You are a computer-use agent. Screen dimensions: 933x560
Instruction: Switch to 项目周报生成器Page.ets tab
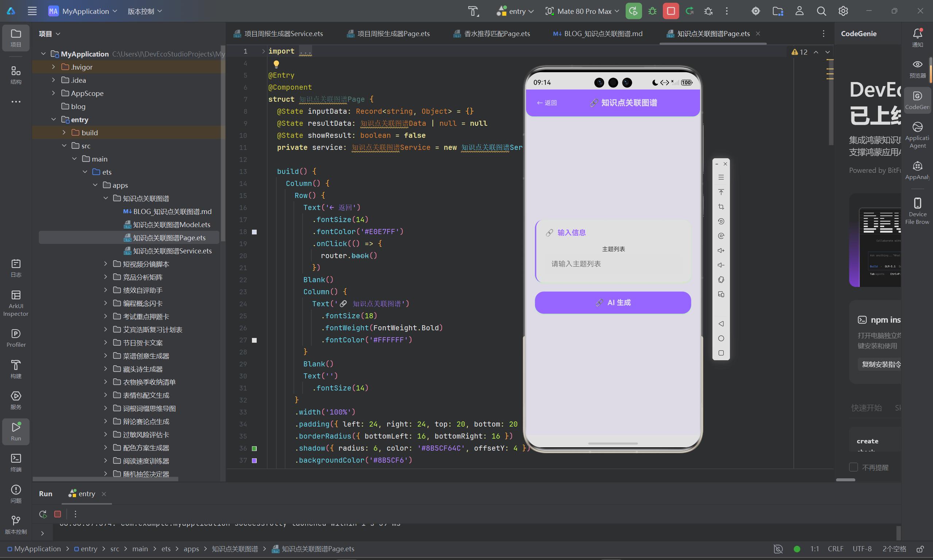(389, 34)
